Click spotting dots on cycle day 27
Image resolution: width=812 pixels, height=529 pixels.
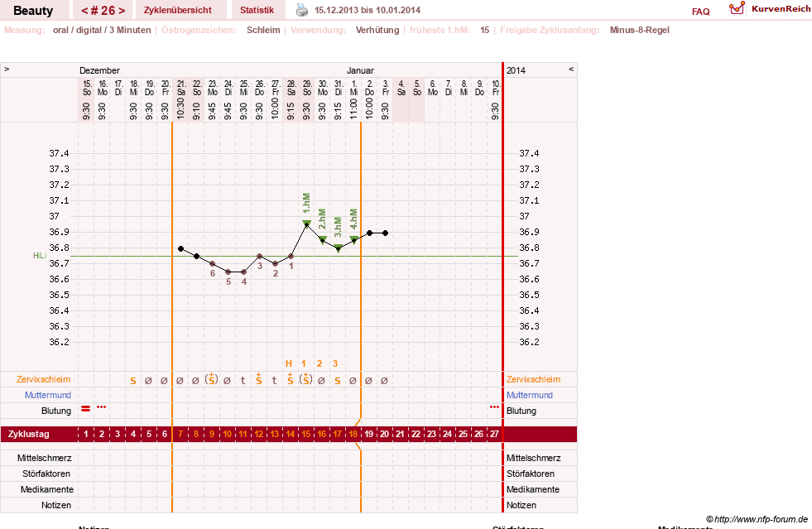pyautogui.click(x=494, y=407)
